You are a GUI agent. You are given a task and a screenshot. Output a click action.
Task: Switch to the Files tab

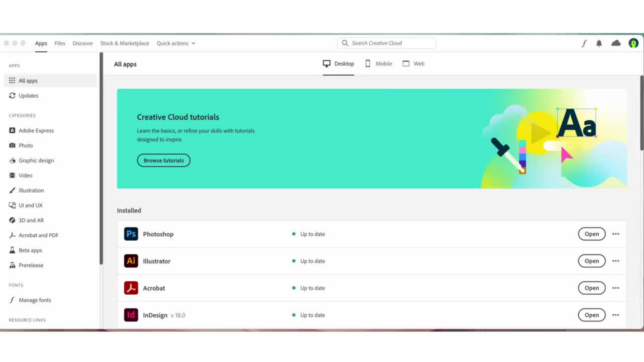(60, 43)
